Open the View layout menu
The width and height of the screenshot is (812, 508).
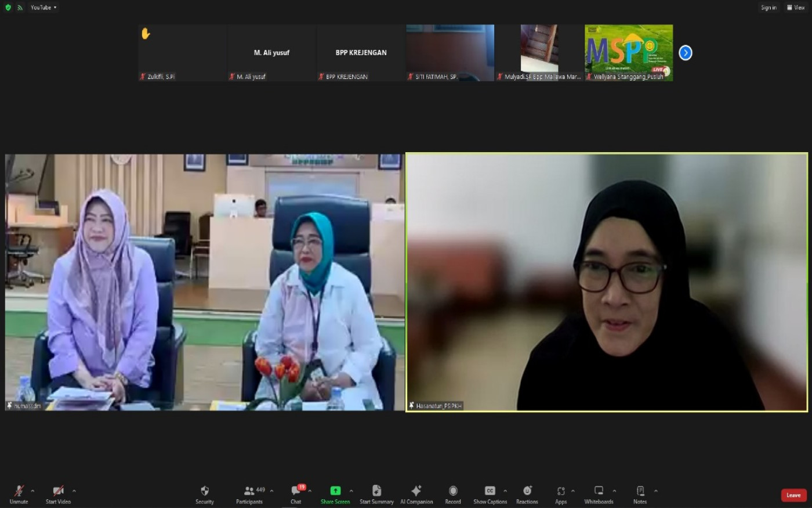[796, 8]
